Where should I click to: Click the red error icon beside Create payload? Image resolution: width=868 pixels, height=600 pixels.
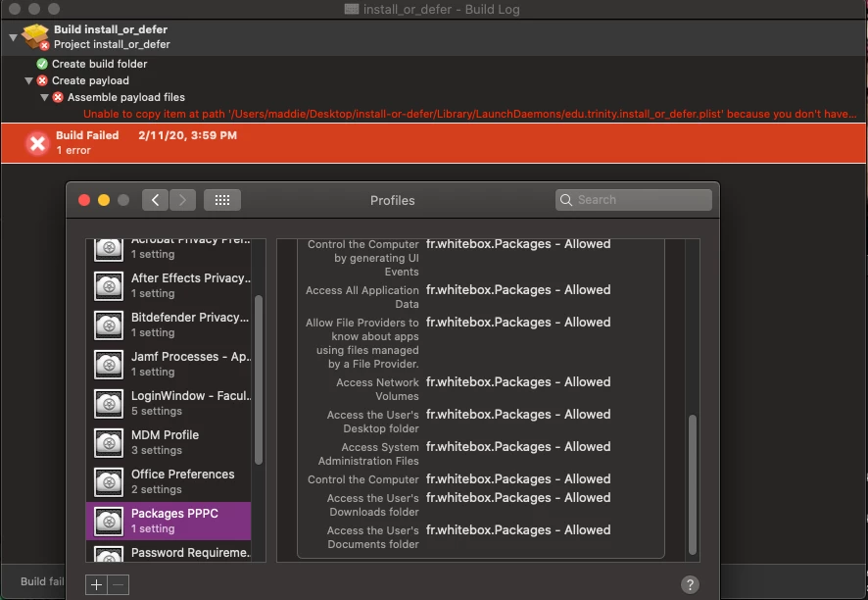point(42,81)
